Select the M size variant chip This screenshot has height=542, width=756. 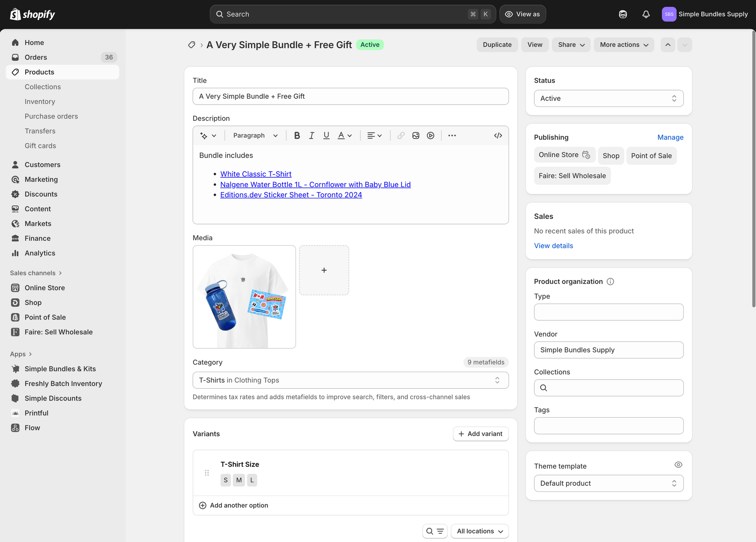coord(239,480)
